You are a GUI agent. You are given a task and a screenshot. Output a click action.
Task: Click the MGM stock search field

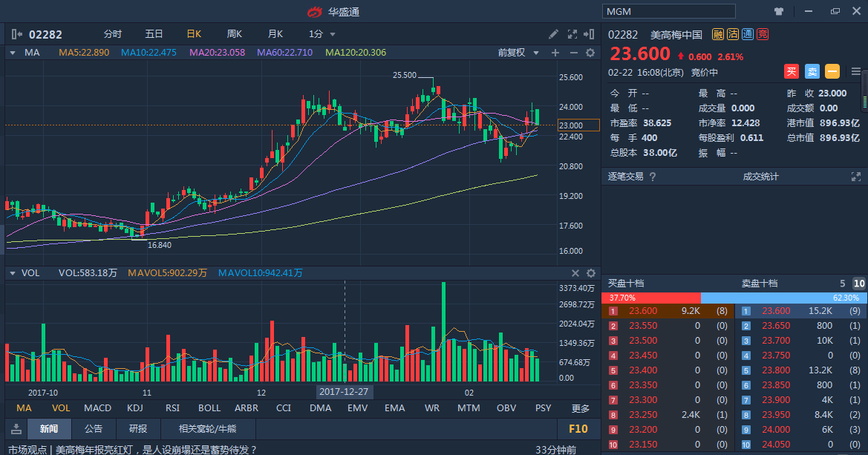click(668, 11)
